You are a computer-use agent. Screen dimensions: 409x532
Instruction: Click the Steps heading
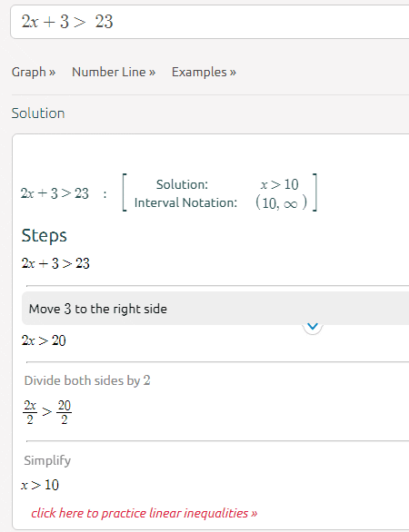coord(45,235)
